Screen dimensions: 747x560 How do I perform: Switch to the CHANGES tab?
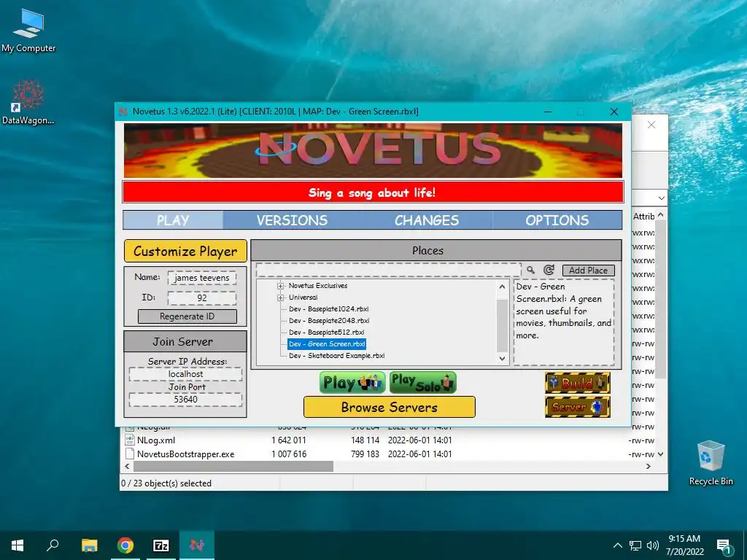(x=426, y=220)
